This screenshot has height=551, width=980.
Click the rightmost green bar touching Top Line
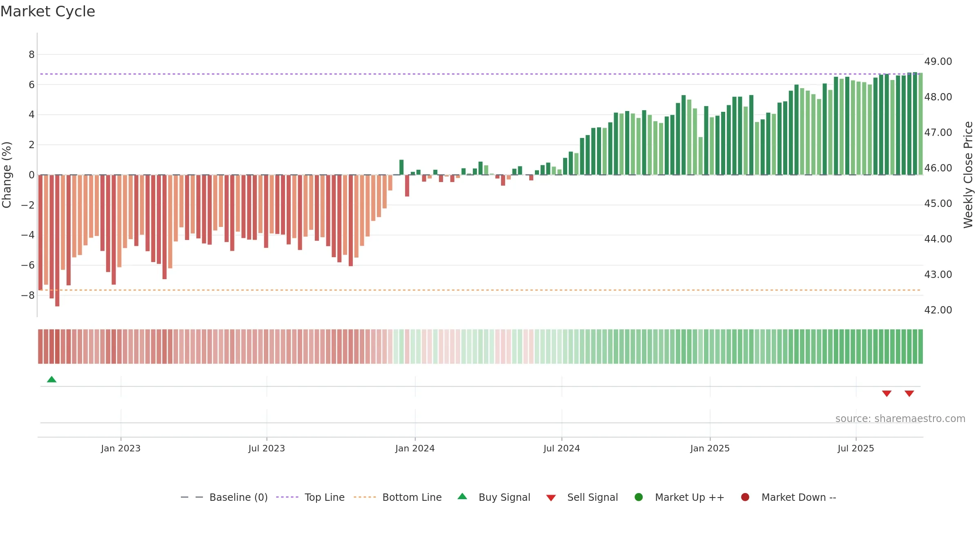(x=920, y=124)
